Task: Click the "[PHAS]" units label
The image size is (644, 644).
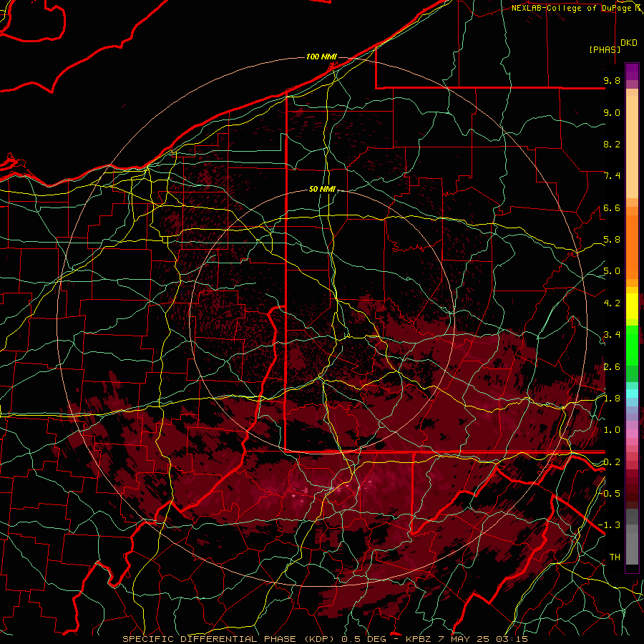Action: click(x=605, y=49)
